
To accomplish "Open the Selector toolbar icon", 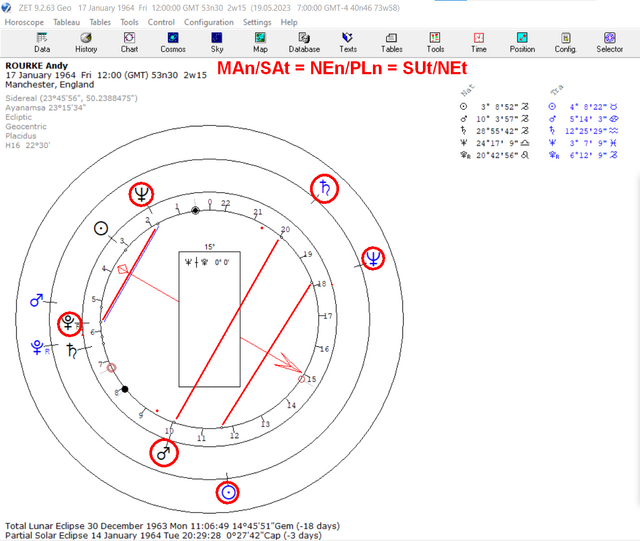I will 609,42.
